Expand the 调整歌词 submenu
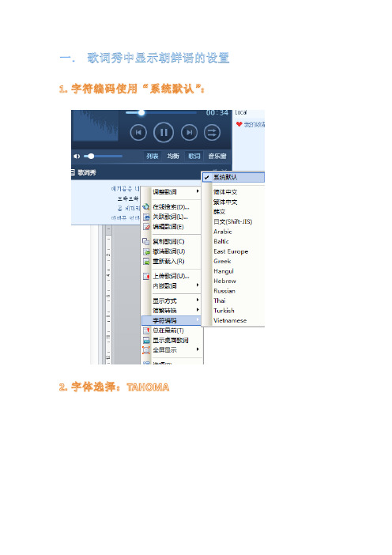This screenshot has width=392, height=555. pos(171,192)
